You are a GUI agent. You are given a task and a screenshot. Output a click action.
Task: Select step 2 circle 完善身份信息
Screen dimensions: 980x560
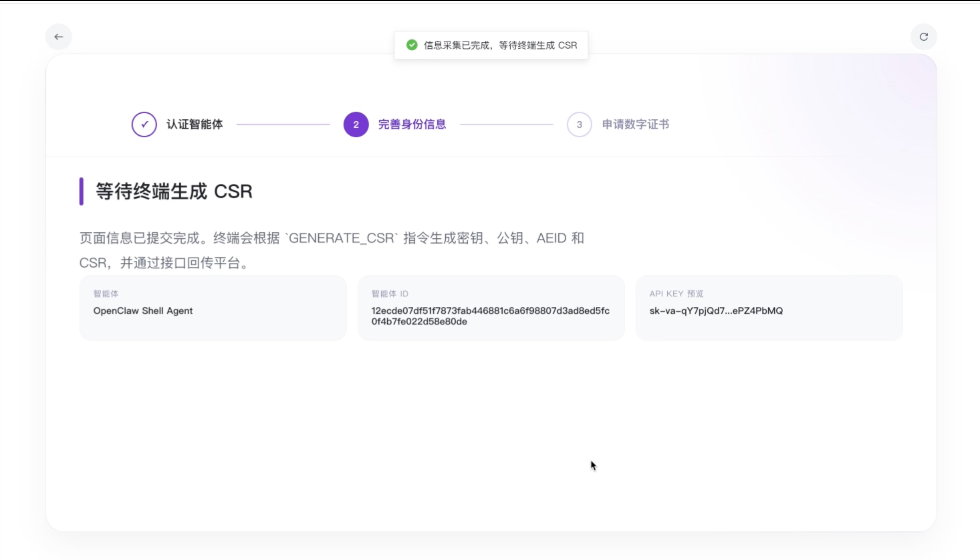pos(356,124)
